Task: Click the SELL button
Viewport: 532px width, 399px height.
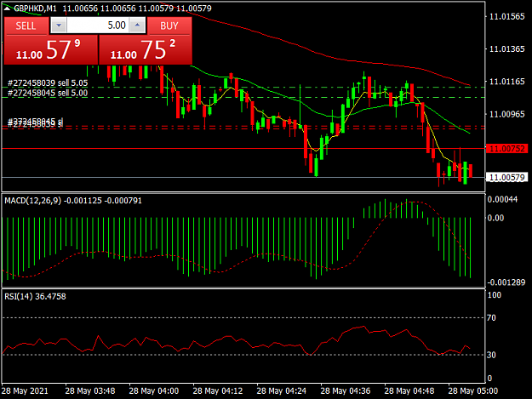Action: tap(26, 26)
